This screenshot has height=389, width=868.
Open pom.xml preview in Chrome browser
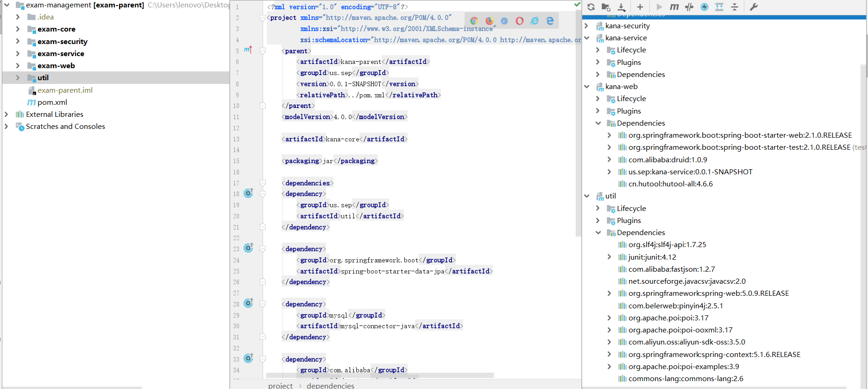[x=474, y=21]
